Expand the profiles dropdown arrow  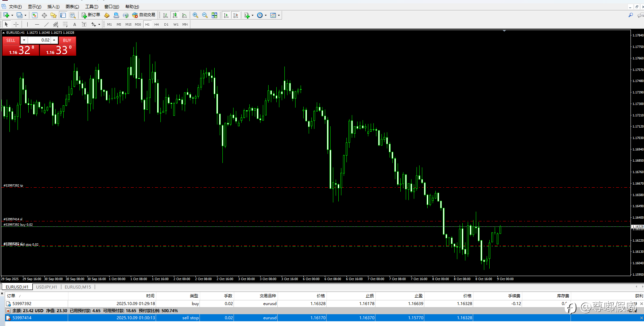coord(25,15)
